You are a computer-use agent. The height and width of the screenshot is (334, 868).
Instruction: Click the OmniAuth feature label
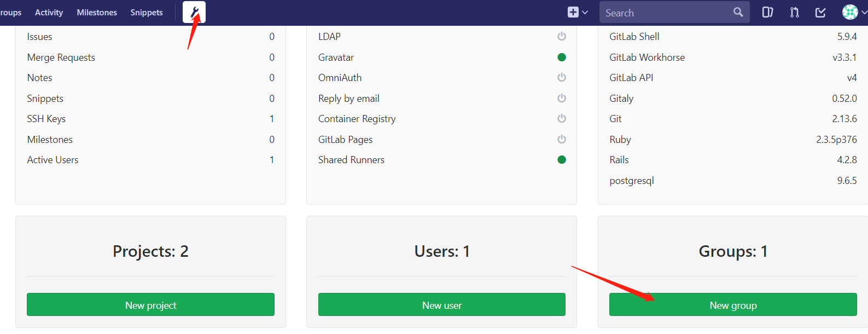click(x=340, y=78)
